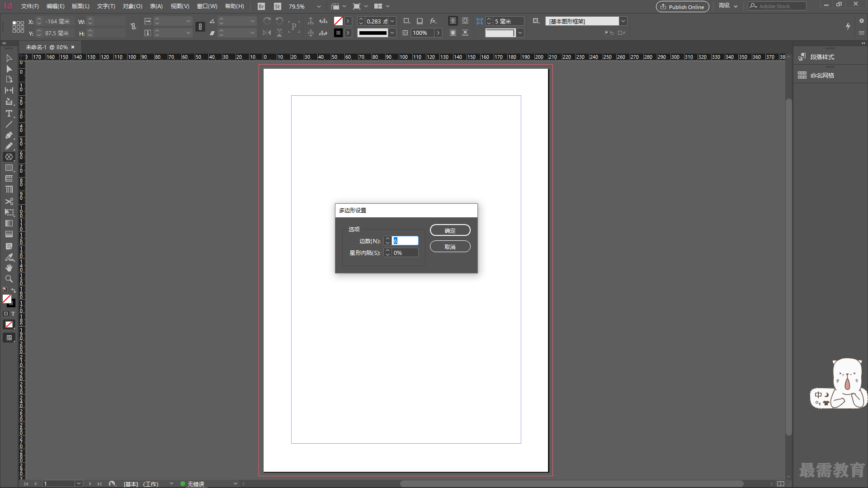Open the zoom level 79.5% dropdown
This screenshot has height=488, width=868.
[x=319, y=6]
